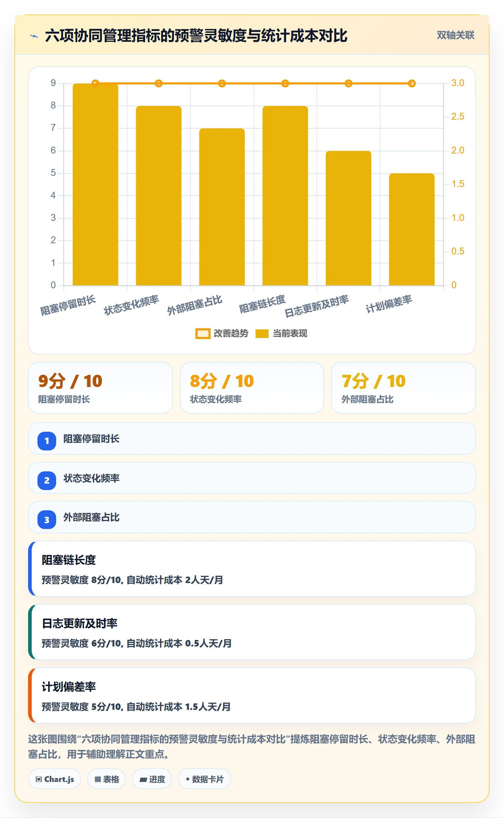
Task: Click the 外部阻塞占比 bar in chart
Action: [x=222, y=207]
